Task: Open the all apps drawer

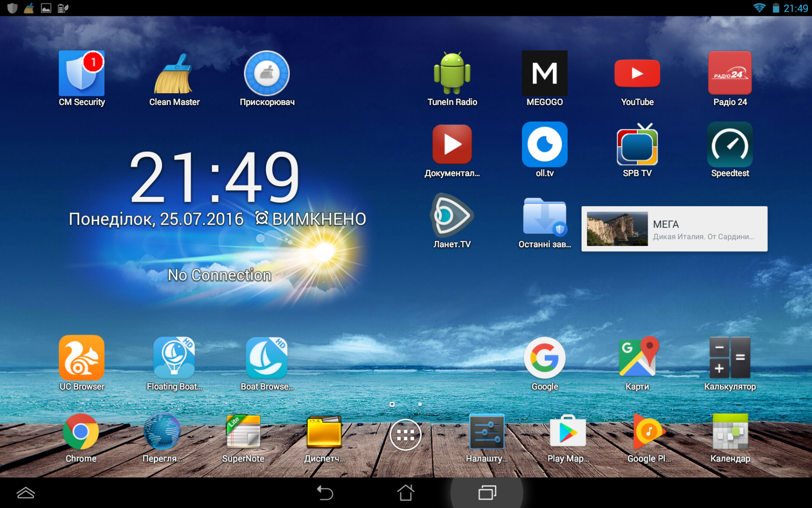Action: click(x=405, y=435)
